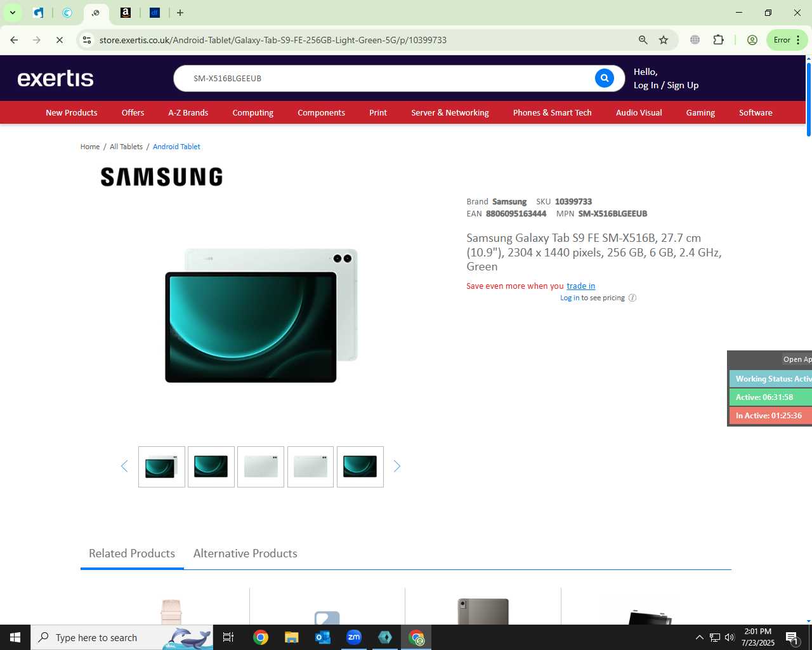
Task: Click the EAN 8806095163444 value
Action: tap(516, 214)
